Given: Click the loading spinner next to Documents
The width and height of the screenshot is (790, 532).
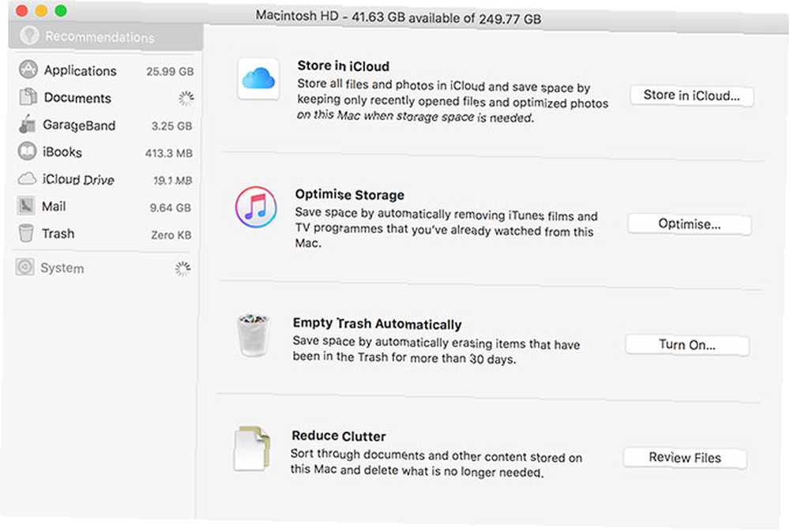Looking at the screenshot, I should coord(186,98).
